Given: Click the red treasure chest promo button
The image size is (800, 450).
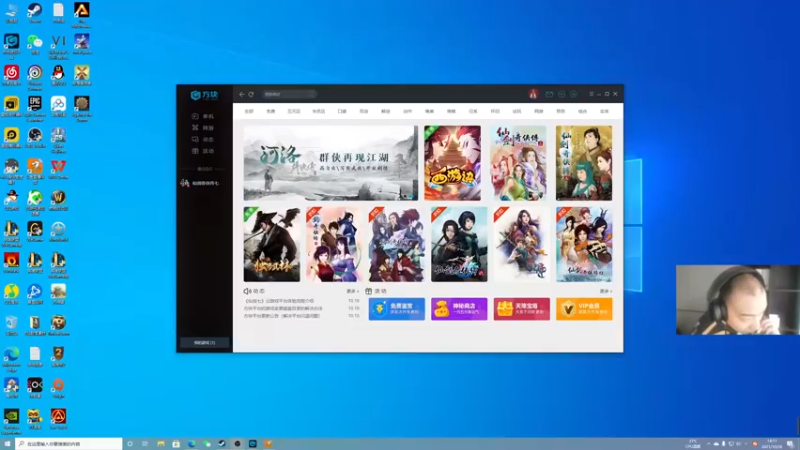Looking at the screenshot, I should (521, 309).
